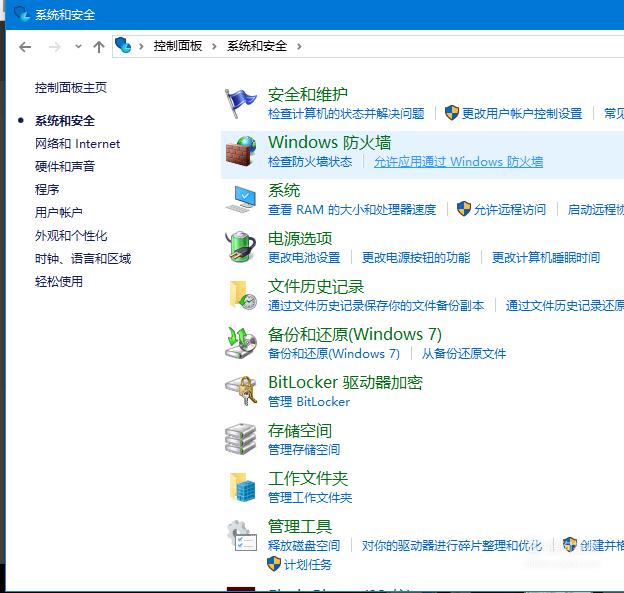
Task: Open the 文件历史记录 heading
Action: 316,287
